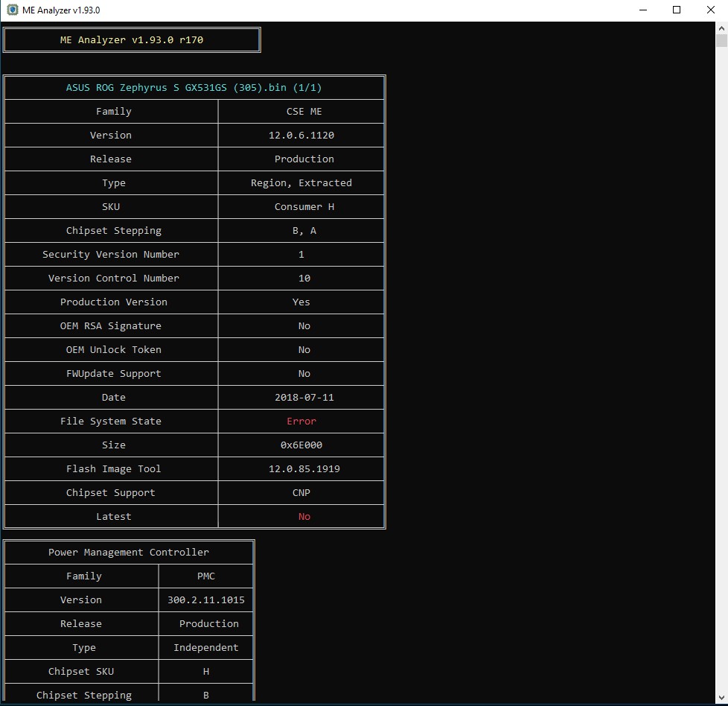Click the Version Control Number value '10'
The width and height of the screenshot is (728, 706).
pos(304,279)
